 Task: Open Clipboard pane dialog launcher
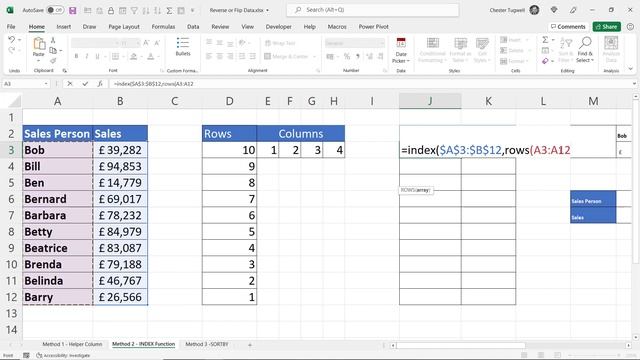pos(64,71)
